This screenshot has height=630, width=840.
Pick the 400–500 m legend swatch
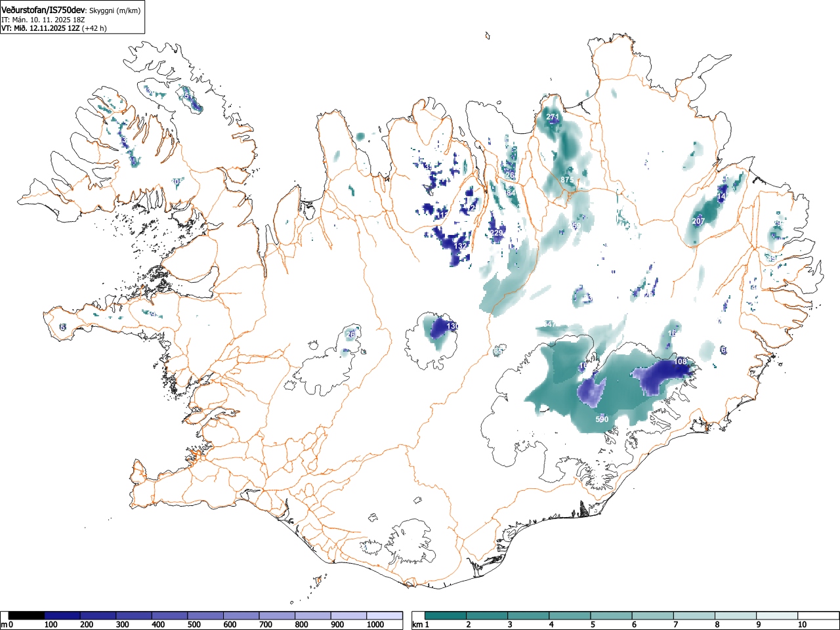coord(170,616)
